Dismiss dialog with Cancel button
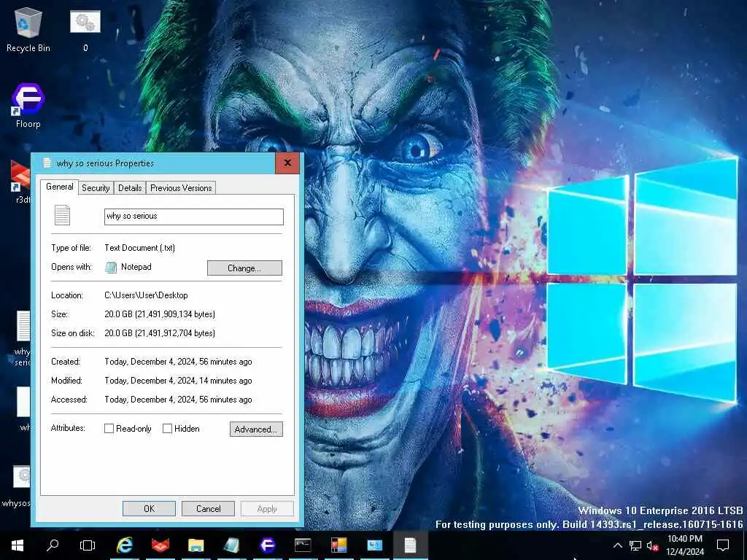Screen dimensions: 747x560 (x=208, y=508)
